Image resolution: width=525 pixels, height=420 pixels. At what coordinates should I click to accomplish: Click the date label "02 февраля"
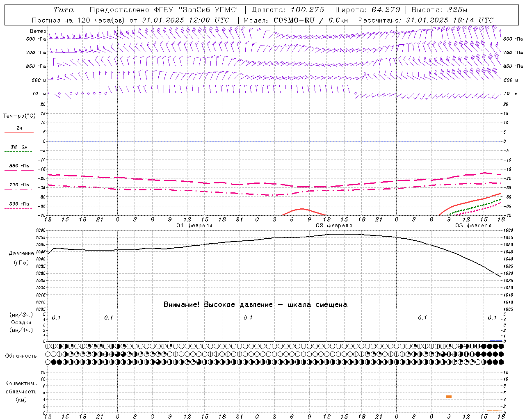(x=334, y=226)
